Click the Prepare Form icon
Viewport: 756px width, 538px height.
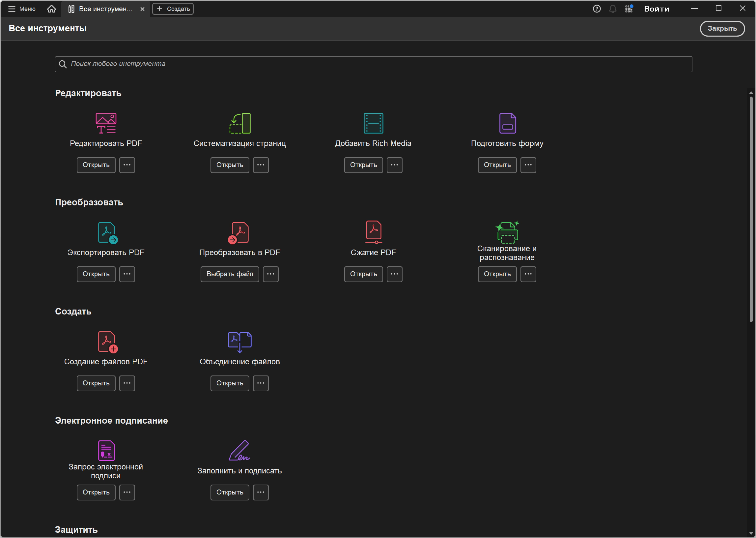tap(507, 123)
